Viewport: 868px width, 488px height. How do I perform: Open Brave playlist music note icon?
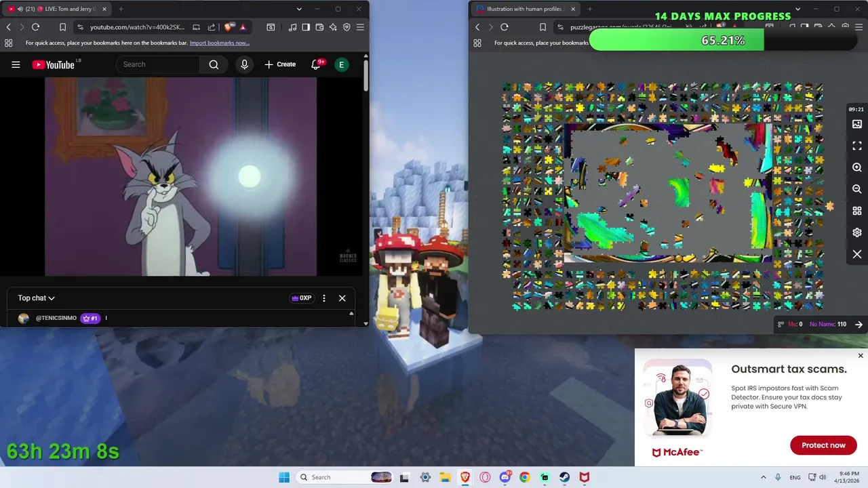pyautogui.click(x=292, y=27)
